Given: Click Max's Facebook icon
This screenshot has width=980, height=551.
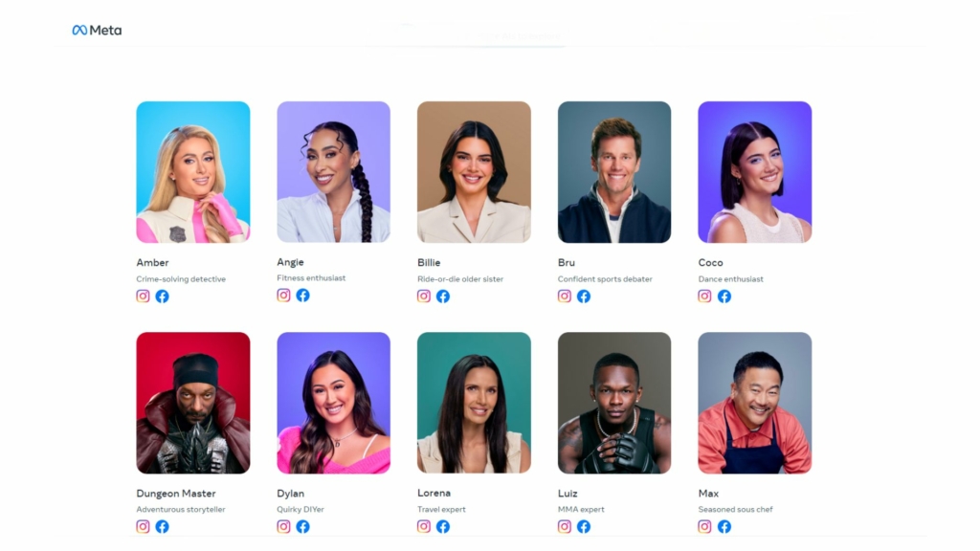Looking at the screenshot, I should [x=724, y=527].
